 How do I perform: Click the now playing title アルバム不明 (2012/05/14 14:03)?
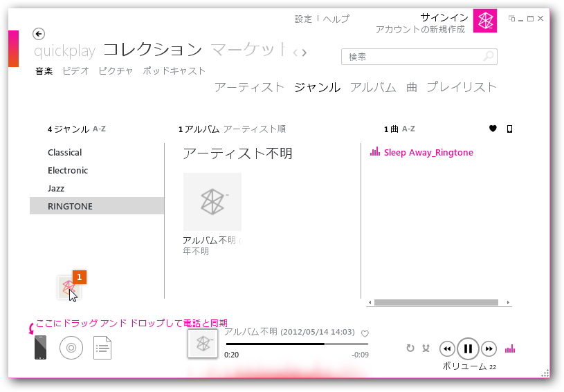(x=289, y=332)
